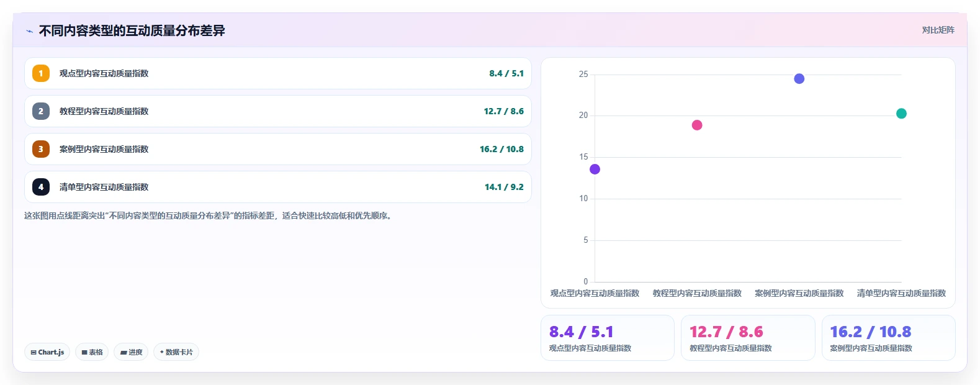Open the indigo 16.2 / 10.8 data card
Viewport: 980px width, 385px height.
tap(889, 338)
